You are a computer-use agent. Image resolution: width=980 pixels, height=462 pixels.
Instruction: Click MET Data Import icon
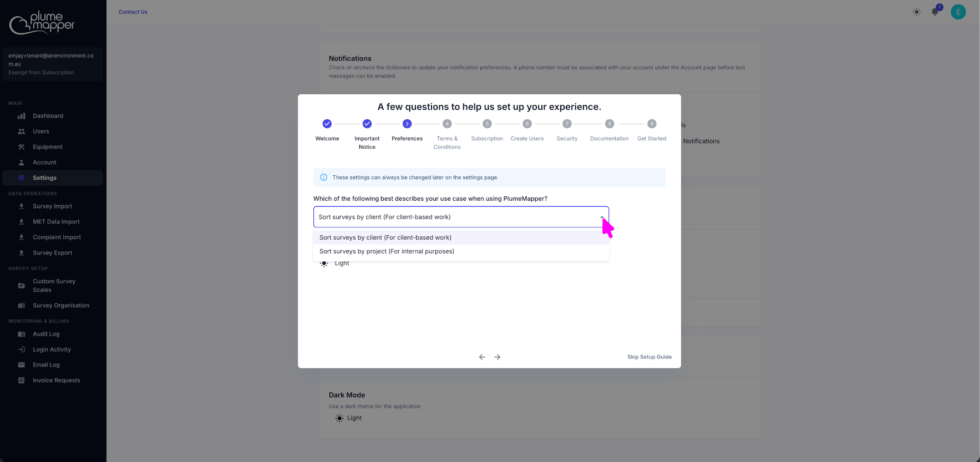[22, 222]
